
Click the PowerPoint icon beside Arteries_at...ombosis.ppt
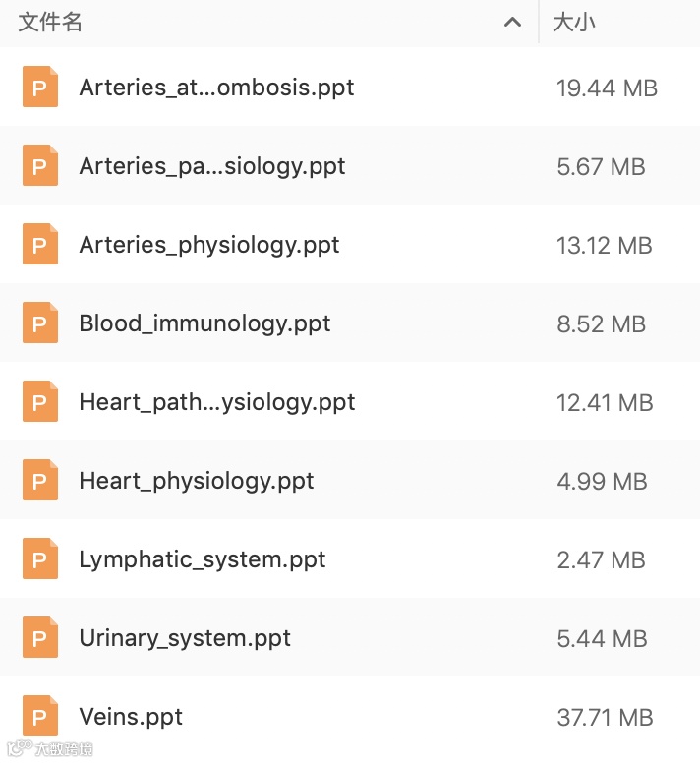[39, 88]
